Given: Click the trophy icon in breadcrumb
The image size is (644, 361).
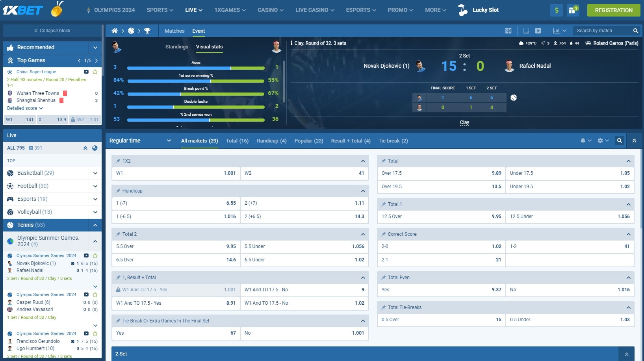Looking at the screenshot, I should 147,31.
